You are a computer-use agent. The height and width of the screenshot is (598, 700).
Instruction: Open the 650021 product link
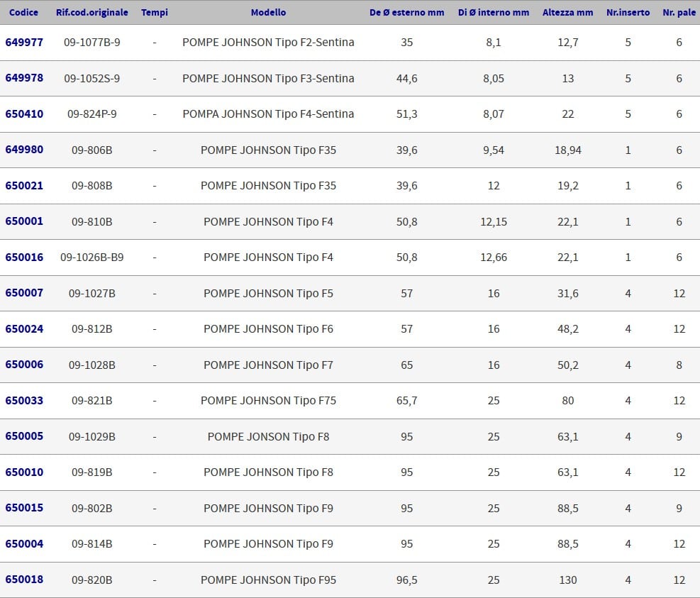click(24, 186)
